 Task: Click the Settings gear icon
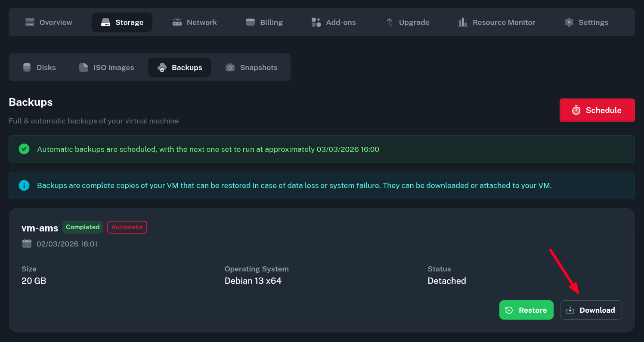(x=569, y=22)
